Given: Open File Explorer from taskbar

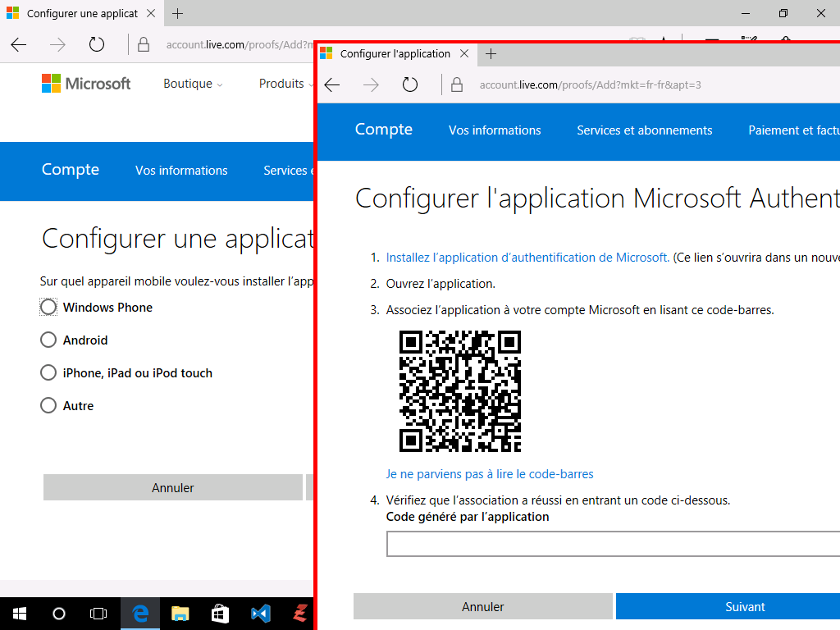Looking at the screenshot, I should click(x=180, y=614).
